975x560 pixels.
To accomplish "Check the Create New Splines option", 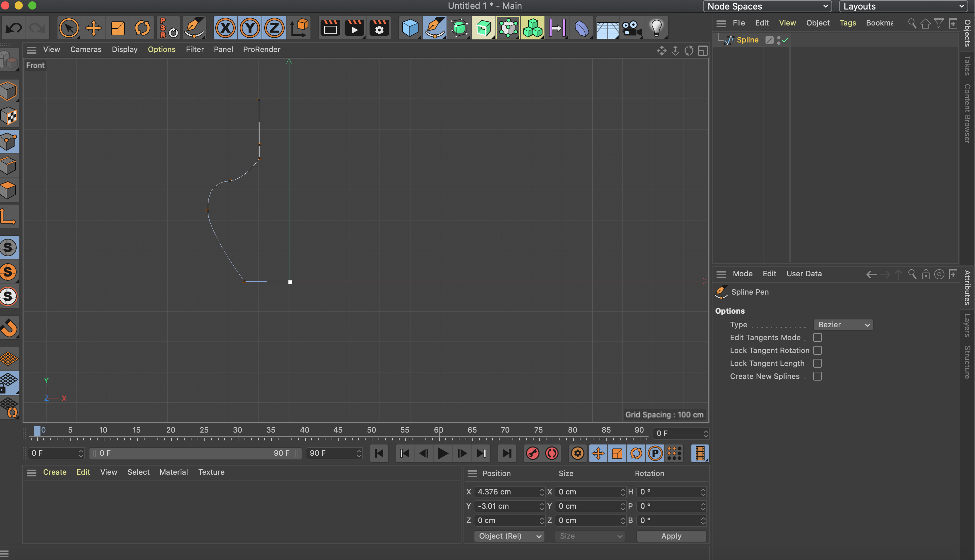I will point(817,376).
